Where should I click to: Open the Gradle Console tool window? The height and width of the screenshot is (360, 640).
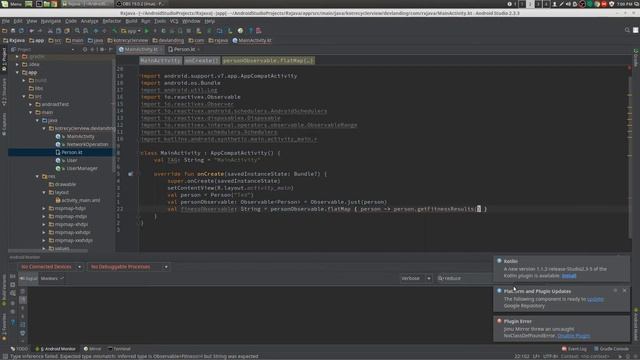tap(611, 349)
